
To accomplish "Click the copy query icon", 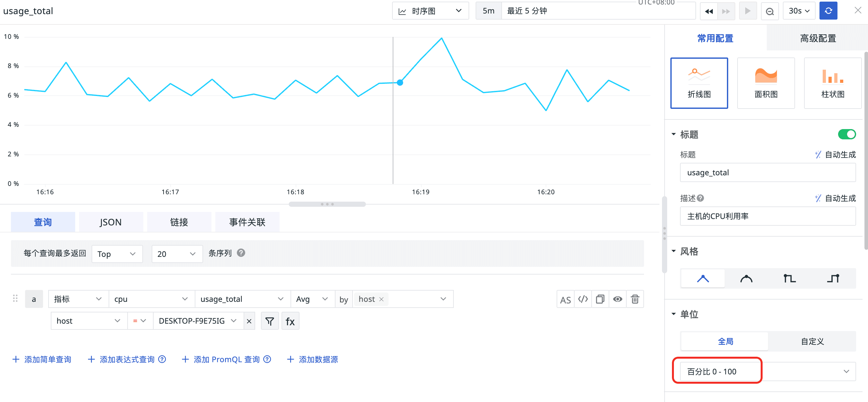I will [600, 299].
